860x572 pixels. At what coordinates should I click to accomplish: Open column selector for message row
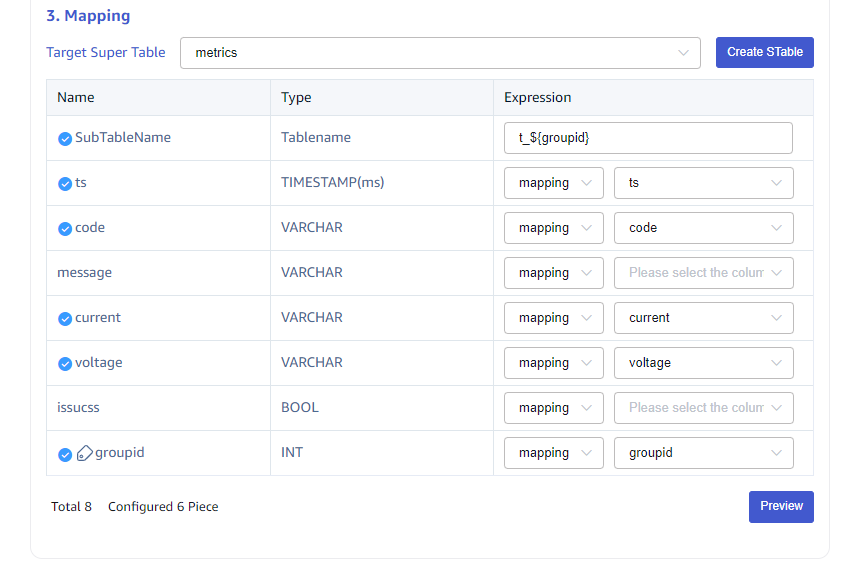tap(703, 273)
